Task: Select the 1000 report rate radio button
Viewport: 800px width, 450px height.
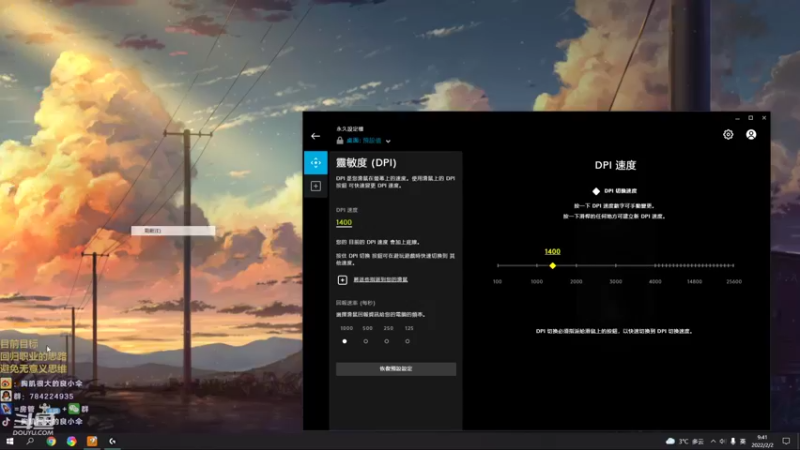Action: (344, 341)
